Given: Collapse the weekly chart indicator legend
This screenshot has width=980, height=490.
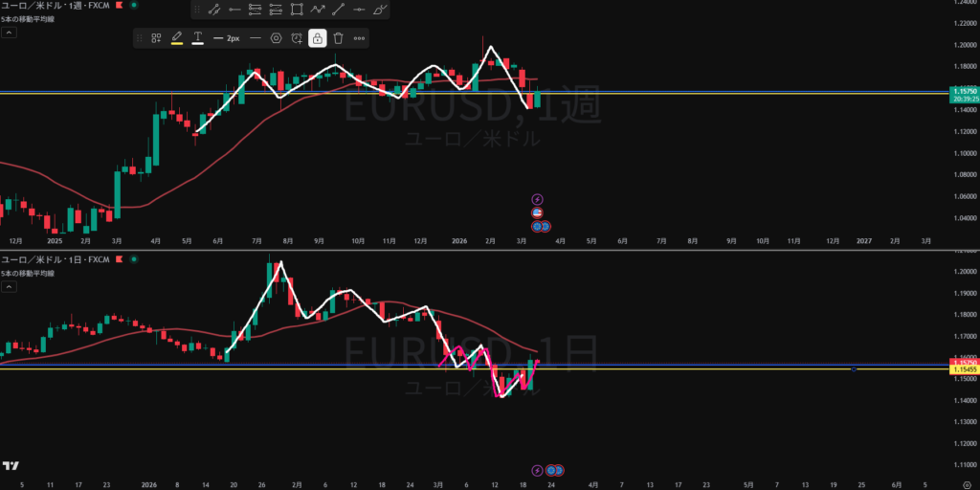Looking at the screenshot, I should coord(8,32).
